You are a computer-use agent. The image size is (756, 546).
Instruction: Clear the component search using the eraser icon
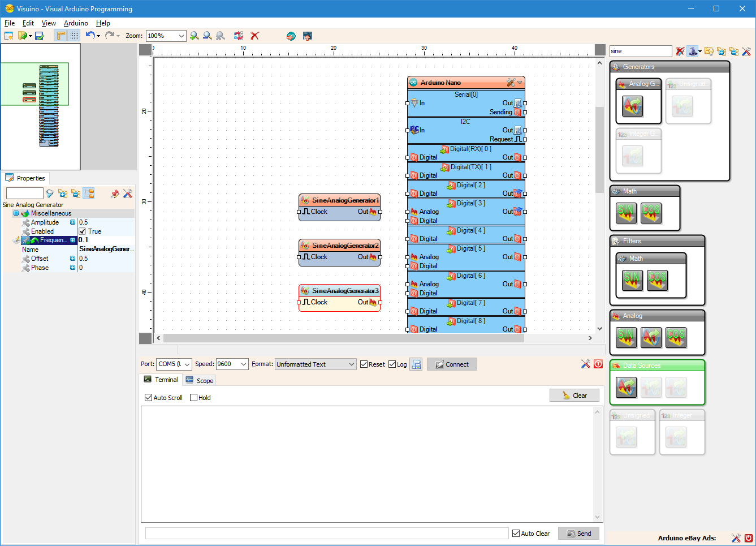pyautogui.click(x=679, y=51)
